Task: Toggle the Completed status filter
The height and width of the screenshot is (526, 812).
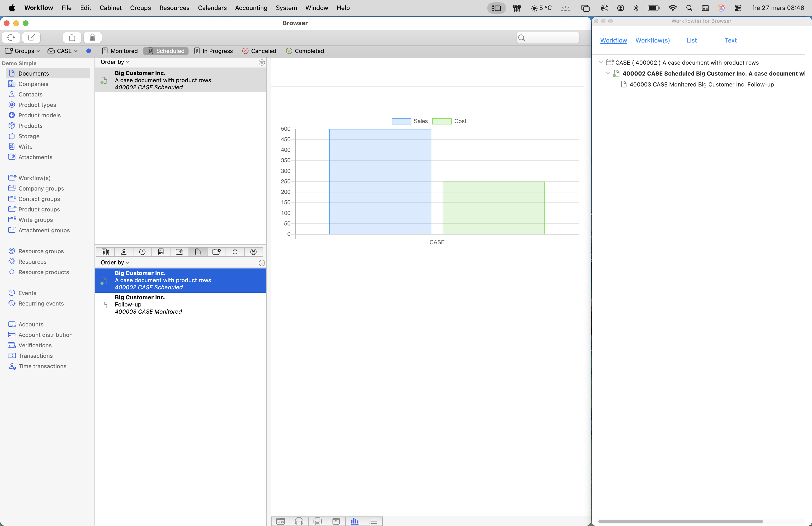Action: pyautogui.click(x=305, y=51)
